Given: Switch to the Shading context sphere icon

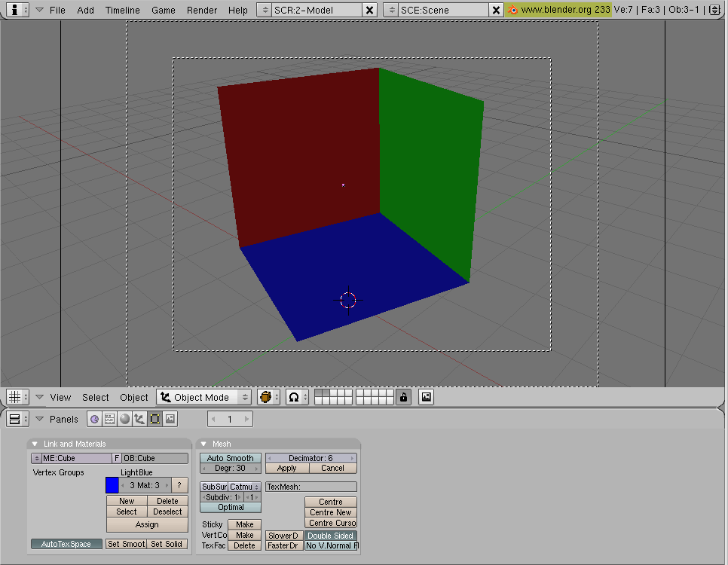Looking at the screenshot, I should click(124, 419).
